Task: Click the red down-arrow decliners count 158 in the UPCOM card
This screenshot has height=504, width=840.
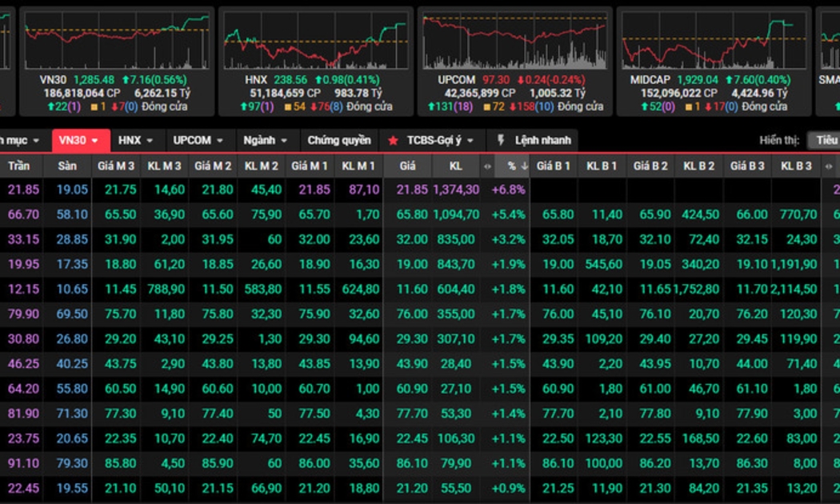Action: [526, 106]
